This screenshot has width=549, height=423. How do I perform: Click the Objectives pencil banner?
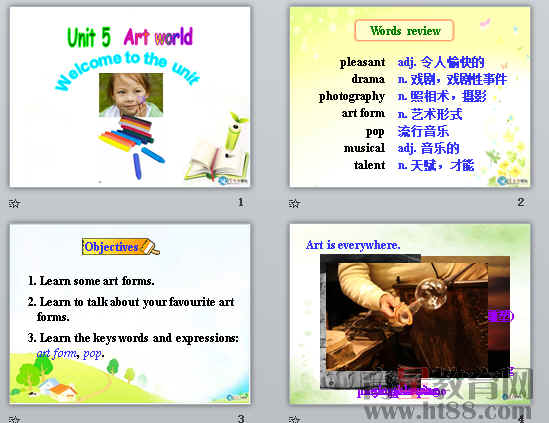click(x=121, y=247)
